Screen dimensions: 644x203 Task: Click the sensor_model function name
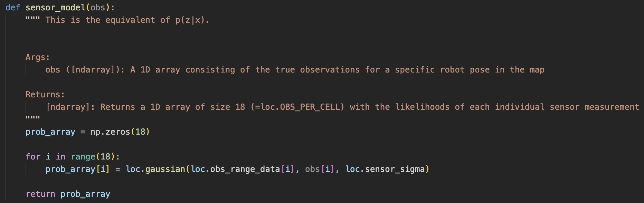[x=55, y=8]
